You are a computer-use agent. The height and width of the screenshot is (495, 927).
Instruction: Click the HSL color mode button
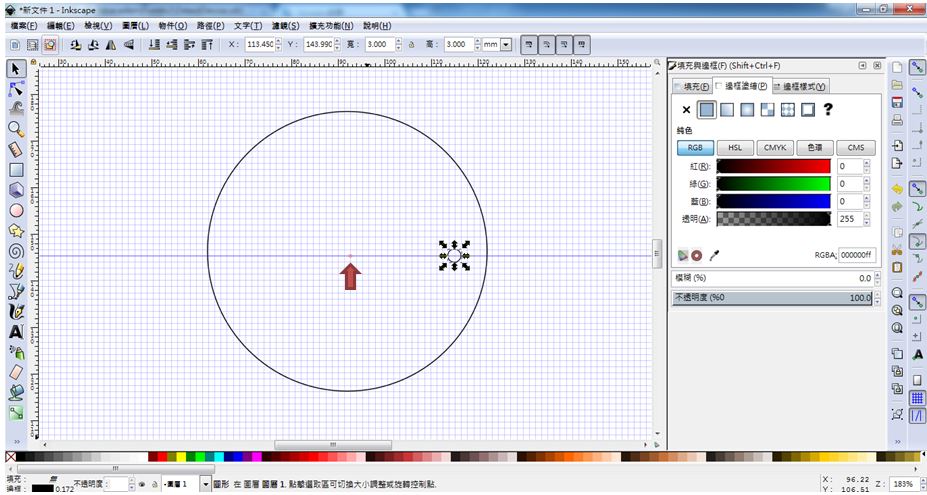coord(735,148)
